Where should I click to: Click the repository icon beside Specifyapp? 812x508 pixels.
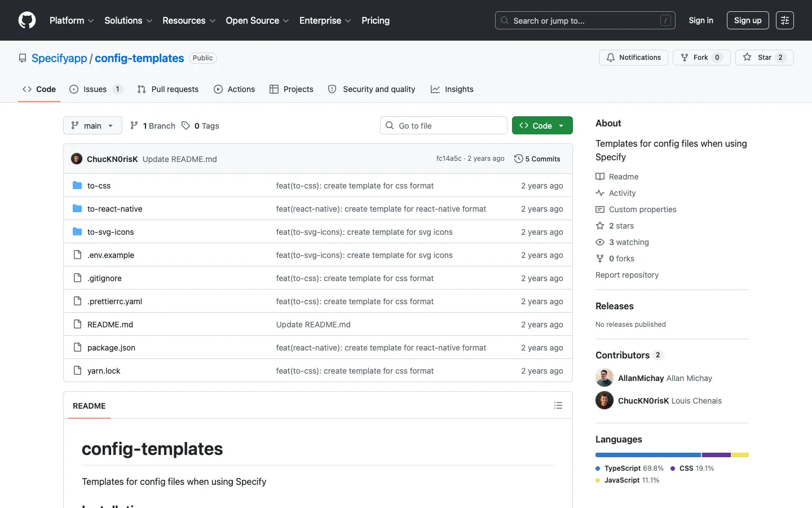[23, 58]
